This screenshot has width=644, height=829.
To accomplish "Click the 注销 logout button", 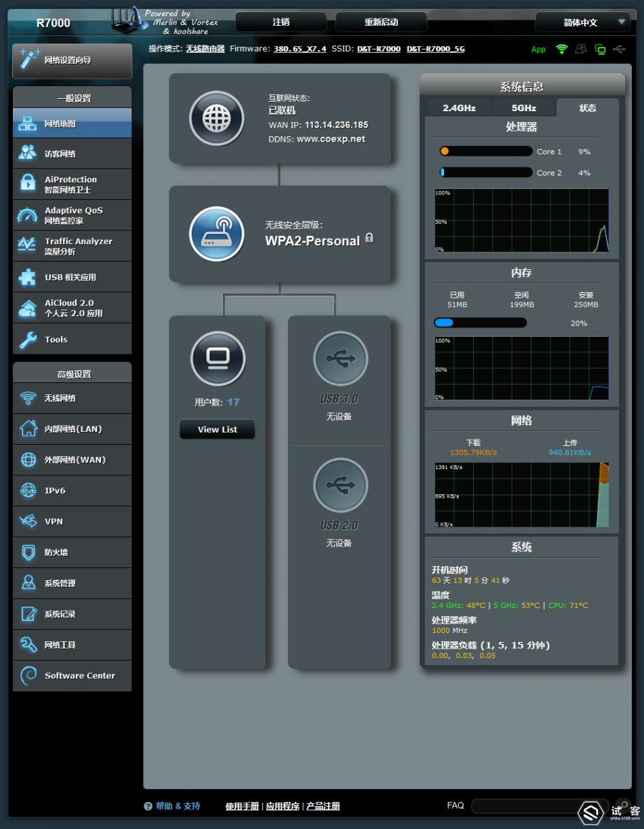I will (281, 22).
